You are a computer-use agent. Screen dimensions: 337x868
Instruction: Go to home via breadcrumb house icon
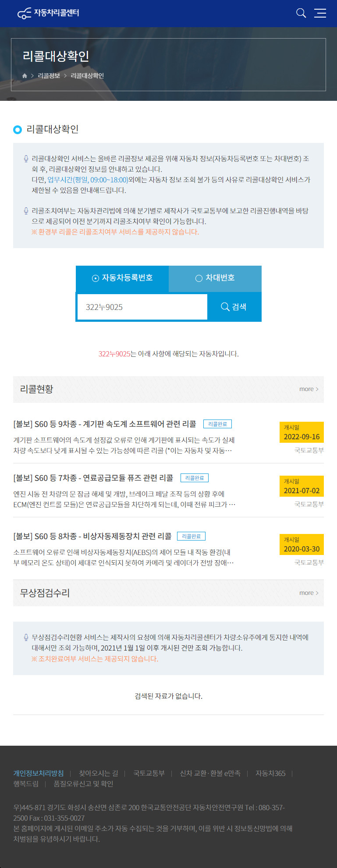point(25,76)
